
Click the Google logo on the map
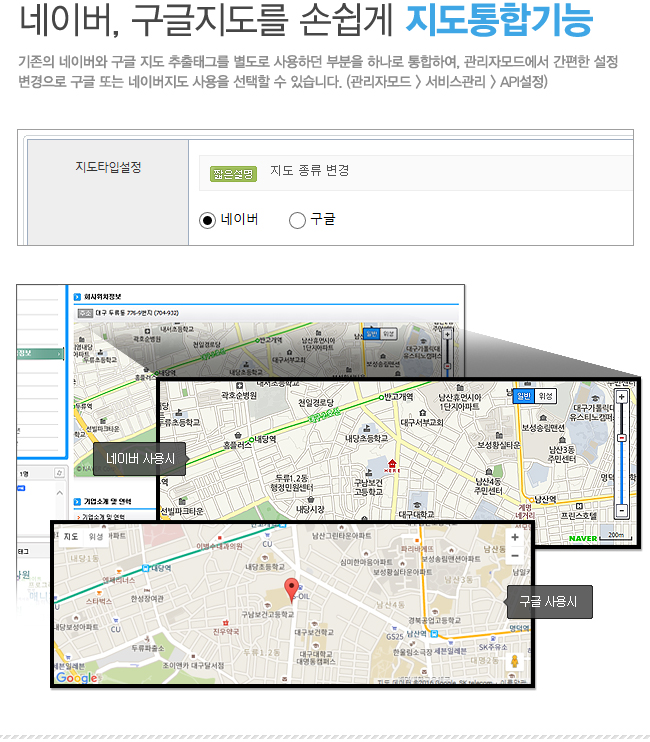click(x=77, y=678)
